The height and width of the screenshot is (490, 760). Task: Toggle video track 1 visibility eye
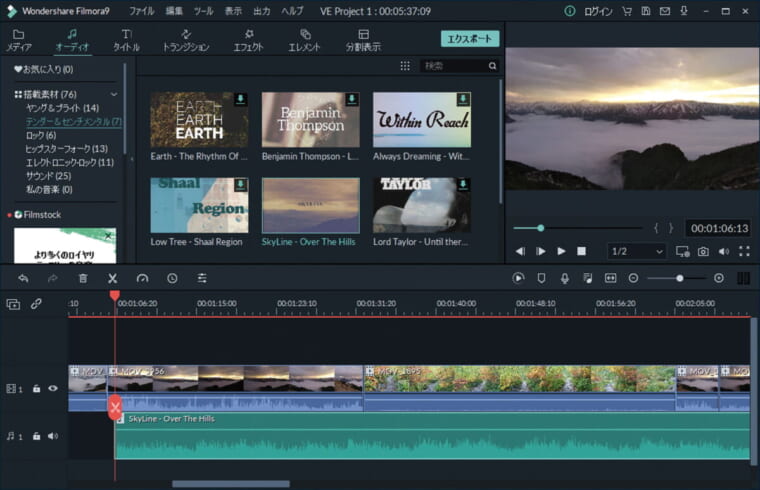(x=53, y=388)
